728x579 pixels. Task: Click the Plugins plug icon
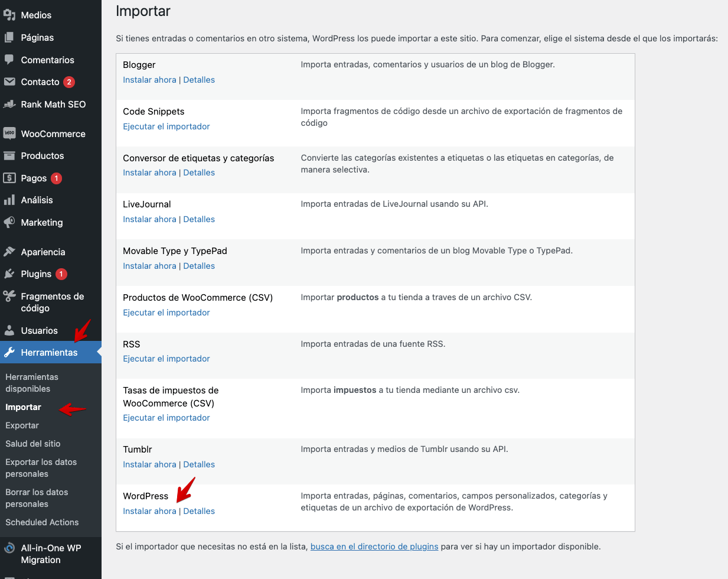click(9, 274)
